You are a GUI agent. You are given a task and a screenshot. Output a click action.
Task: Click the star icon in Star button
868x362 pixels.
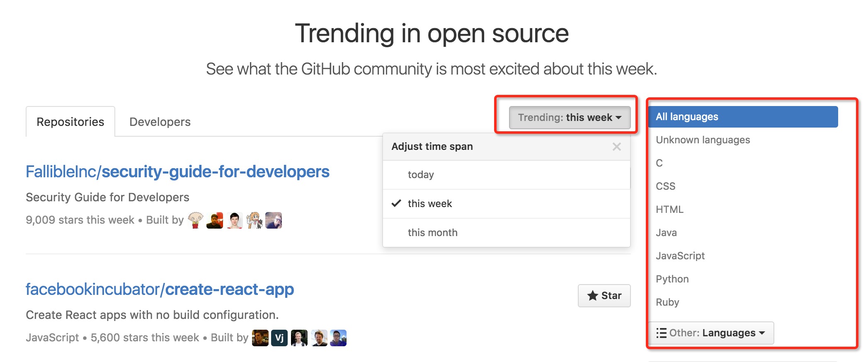(592, 296)
